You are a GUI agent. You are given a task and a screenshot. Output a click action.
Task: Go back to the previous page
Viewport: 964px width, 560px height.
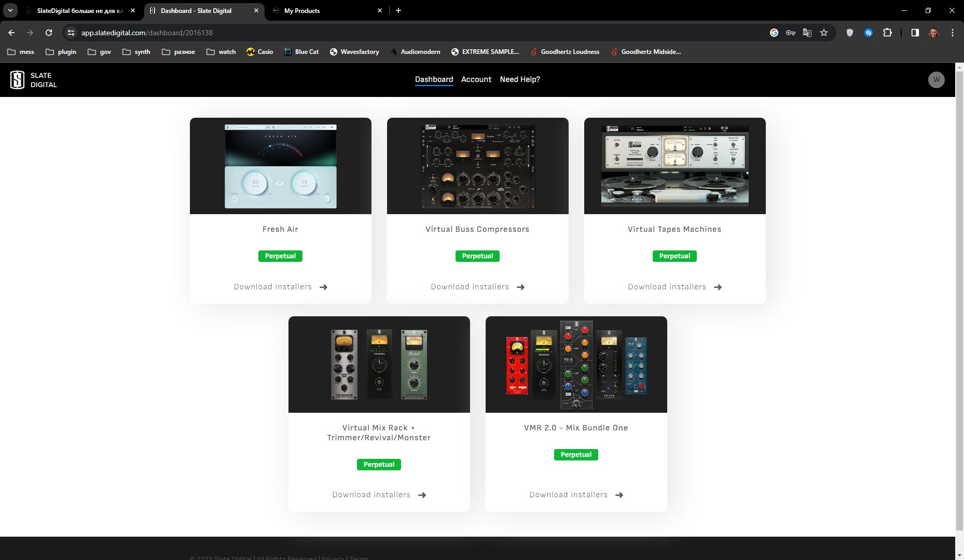pyautogui.click(x=11, y=33)
